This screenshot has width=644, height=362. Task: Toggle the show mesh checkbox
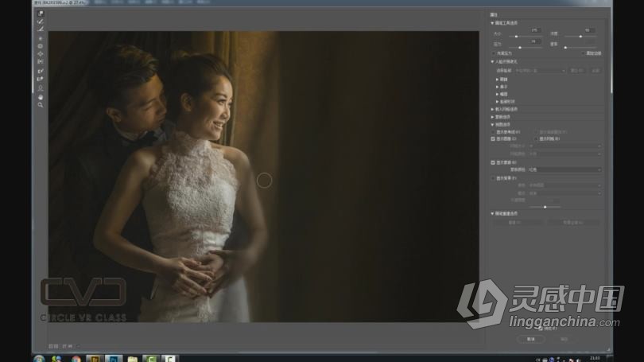click(536, 139)
